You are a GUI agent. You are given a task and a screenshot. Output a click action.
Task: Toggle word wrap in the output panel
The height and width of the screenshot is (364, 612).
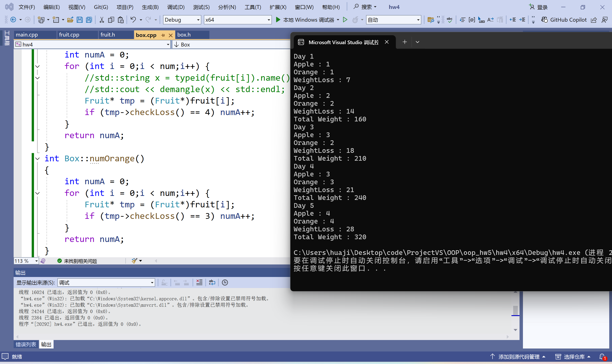point(212,282)
